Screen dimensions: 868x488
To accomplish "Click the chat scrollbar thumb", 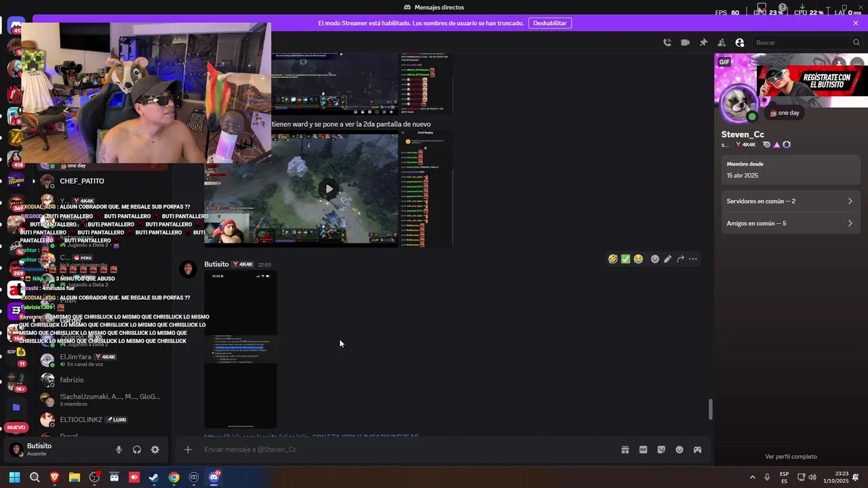I will pos(711,409).
